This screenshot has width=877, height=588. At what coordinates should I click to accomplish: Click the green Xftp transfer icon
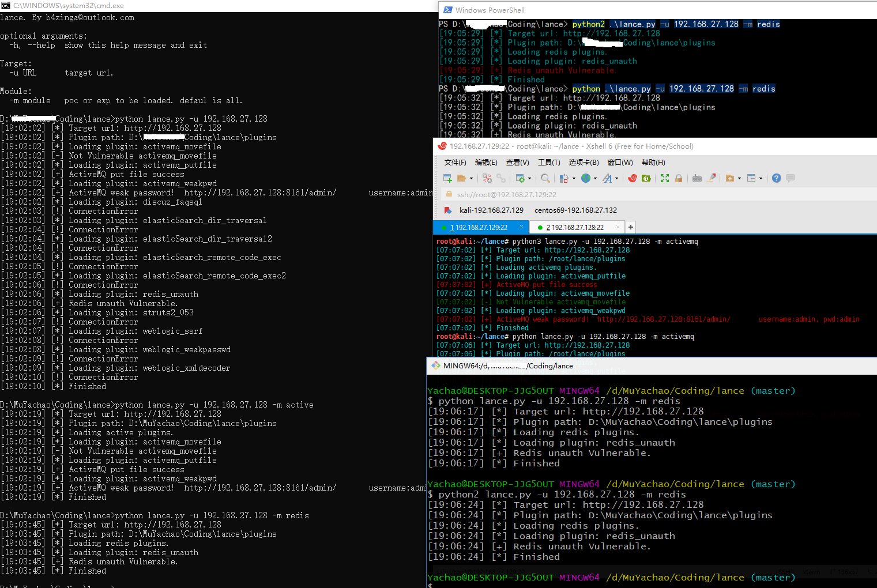646,178
